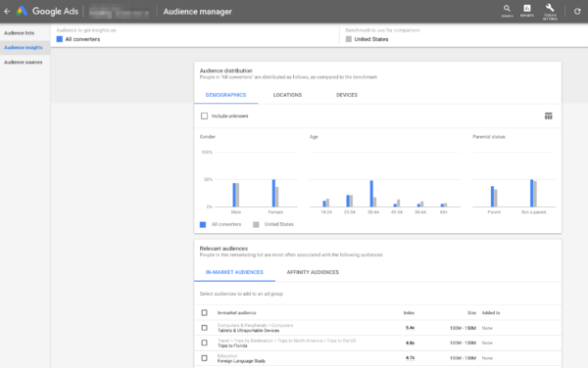Image resolution: width=588 pixels, height=368 pixels.
Task: Click the Tablets & Ultraportable Devices text
Action: pos(248,331)
